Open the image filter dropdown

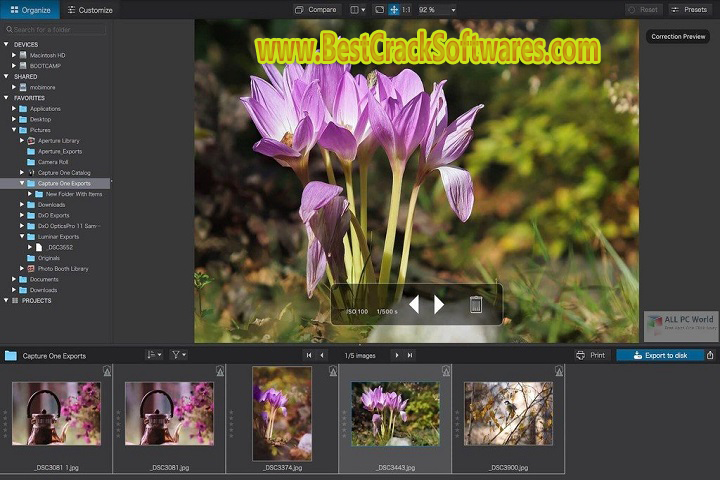pyautogui.click(x=179, y=355)
